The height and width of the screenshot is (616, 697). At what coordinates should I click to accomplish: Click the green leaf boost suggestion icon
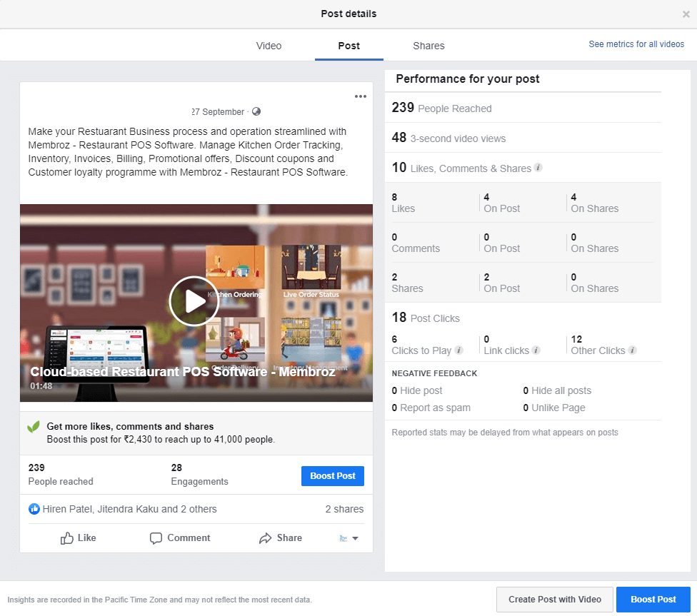[x=34, y=427]
